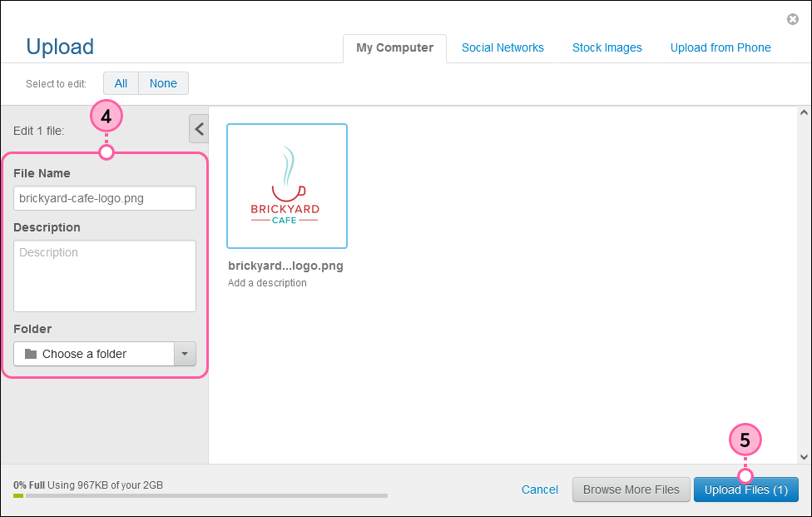Open the Stock Images tab
This screenshot has height=517, width=812.
coord(607,47)
